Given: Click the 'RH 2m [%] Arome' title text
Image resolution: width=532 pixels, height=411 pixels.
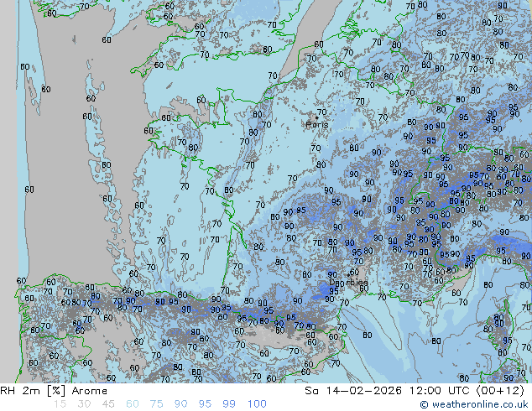Looking at the screenshot, I should (x=54, y=391).
